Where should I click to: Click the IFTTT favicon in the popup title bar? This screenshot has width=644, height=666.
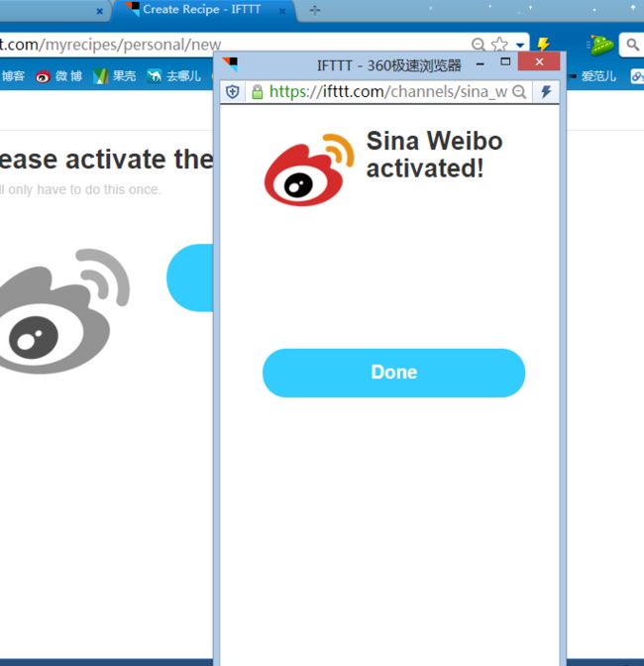pyautogui.click(x=231, y=64)
